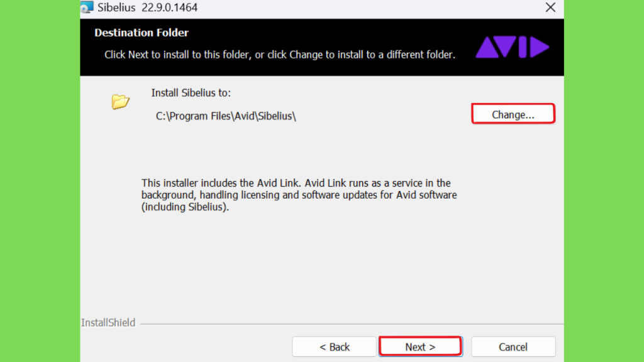The image size is (644, 362).
Task: Click the yellow open folder icon
Action: tap(120, 101)
